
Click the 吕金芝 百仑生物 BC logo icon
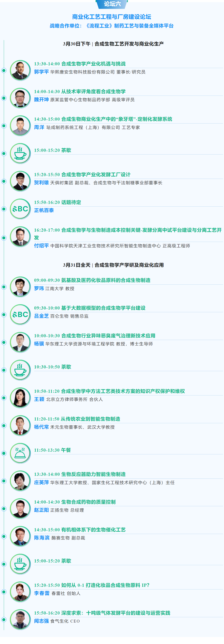(20, 314)
